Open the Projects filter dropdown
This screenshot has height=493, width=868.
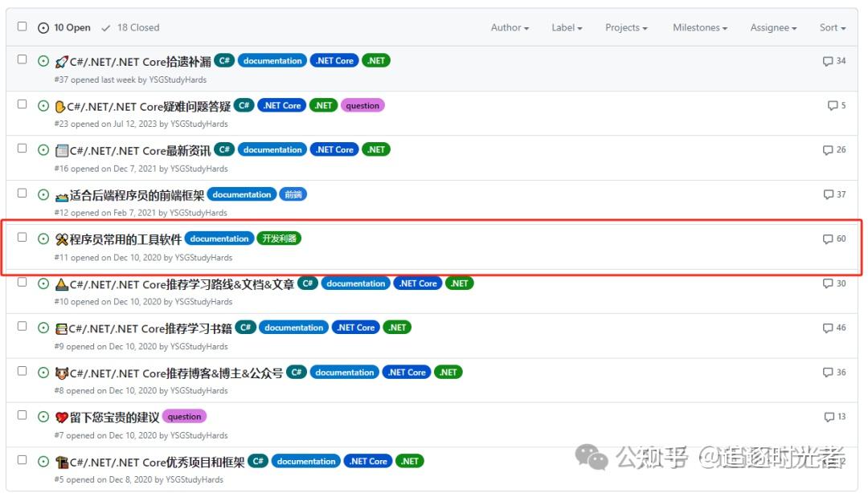pos(626,27)
